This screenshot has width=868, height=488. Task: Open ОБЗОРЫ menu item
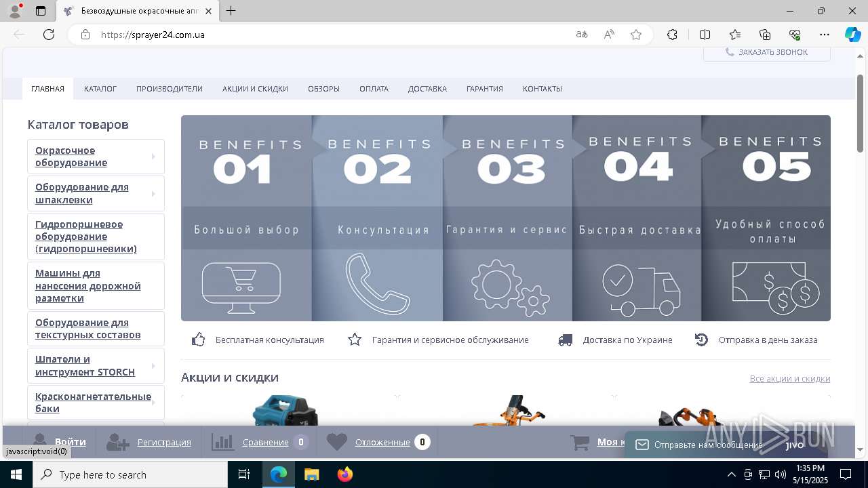[x=323, y=89]
